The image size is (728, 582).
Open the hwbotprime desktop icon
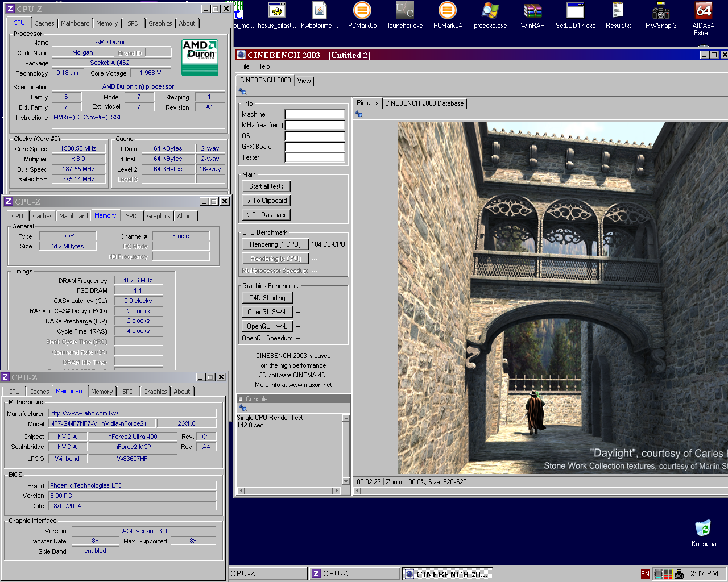tap(320, 15)
